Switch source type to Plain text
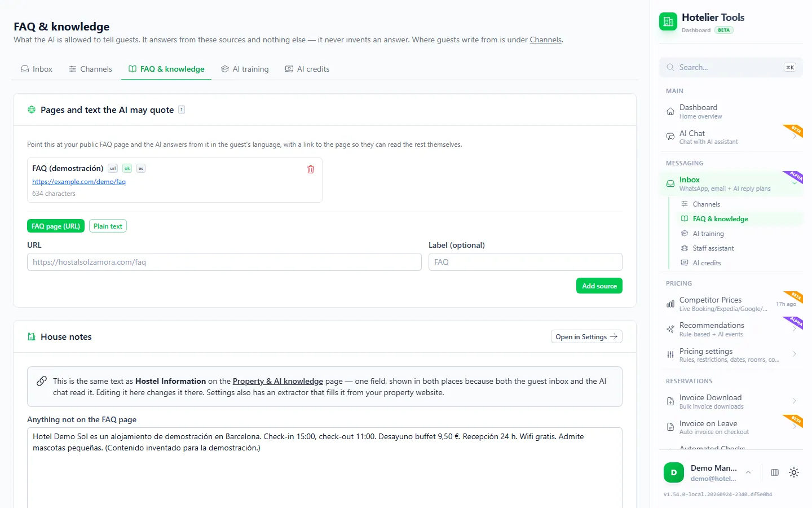 [108, 226]
